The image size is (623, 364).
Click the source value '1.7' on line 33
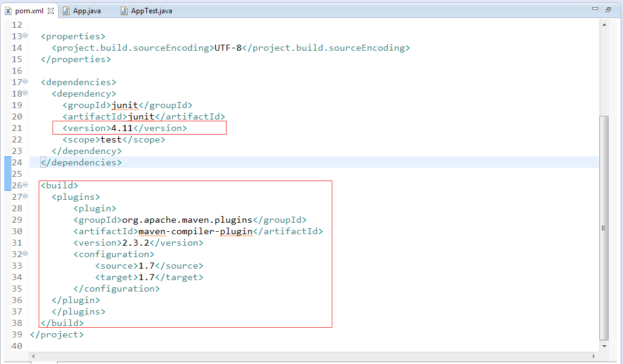(146, 266)
